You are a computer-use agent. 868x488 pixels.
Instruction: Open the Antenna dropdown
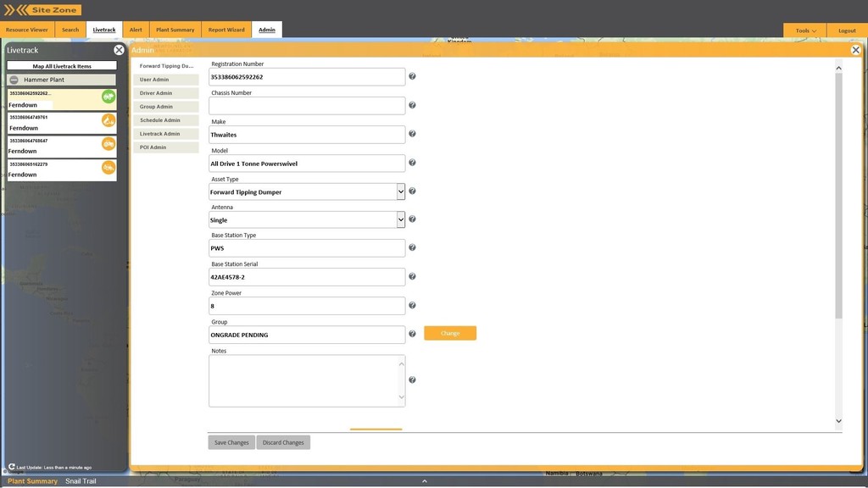coord(401,219)
